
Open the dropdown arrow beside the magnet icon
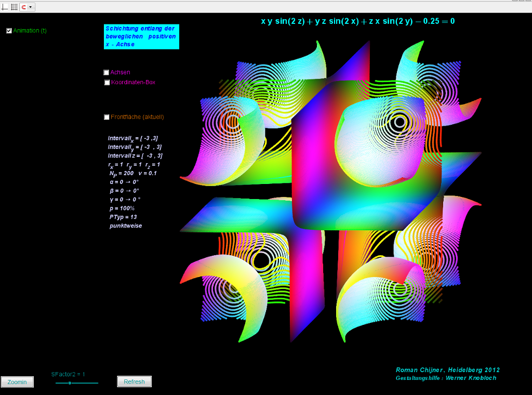pyautogui.click(x=31, y=7)
